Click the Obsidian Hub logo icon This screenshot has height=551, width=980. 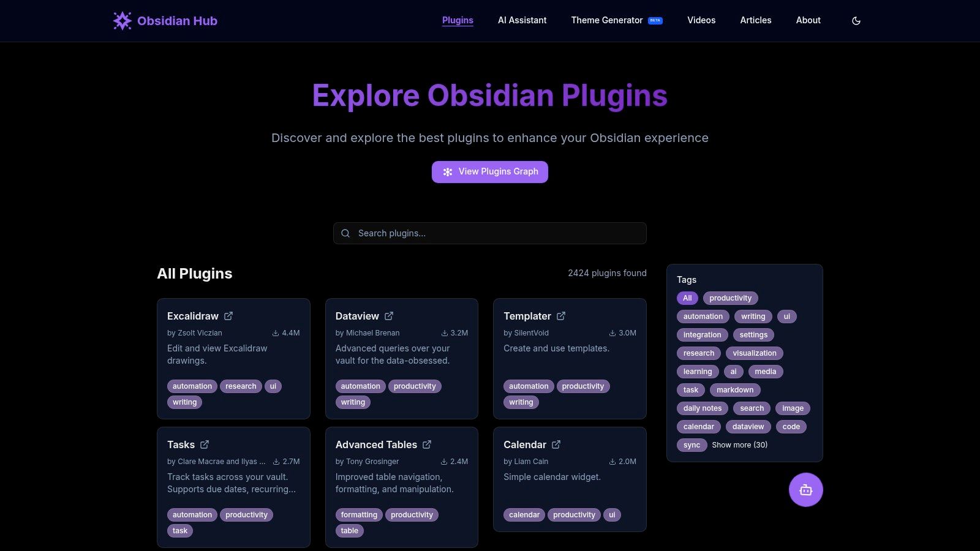[x=123, y=21]
